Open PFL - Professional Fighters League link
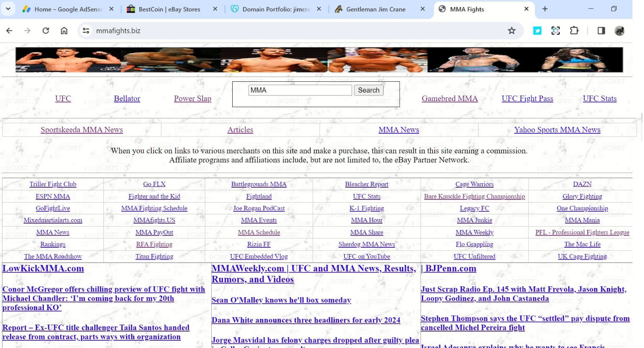The height and width of the screenshot is (348, 644). pyautogui.click(x=582, y=232)
